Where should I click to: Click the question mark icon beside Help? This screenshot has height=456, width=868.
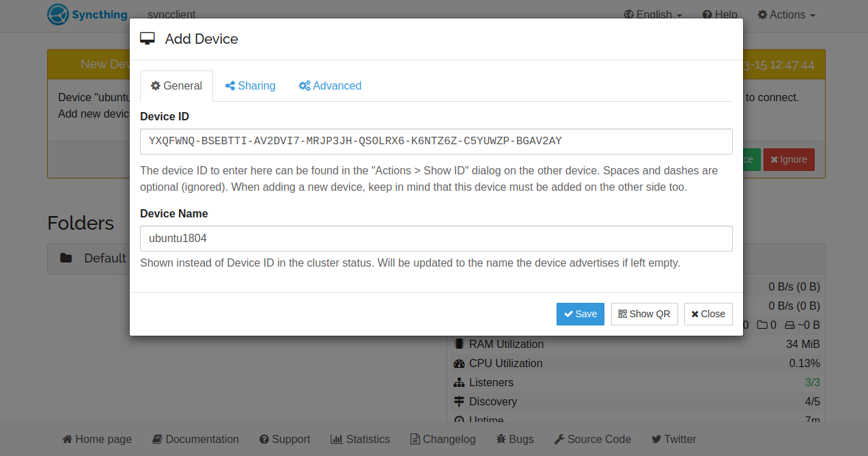(x=708, y=14)
